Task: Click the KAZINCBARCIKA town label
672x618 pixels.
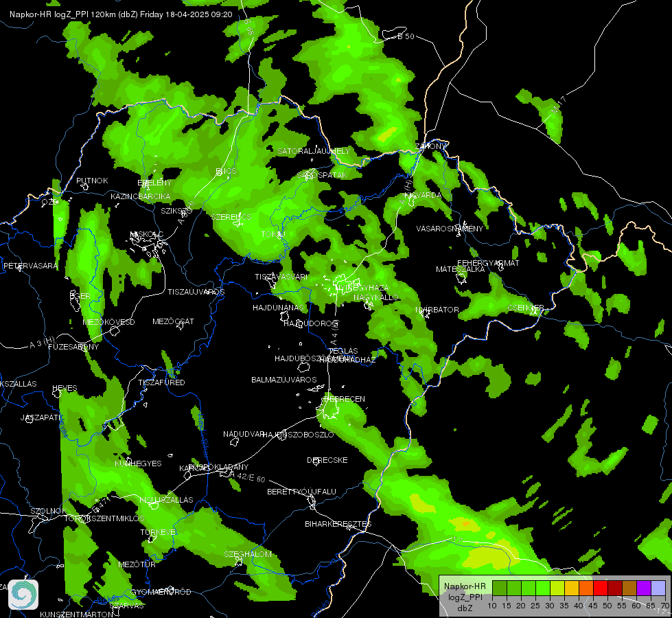Action: (141, 196)
